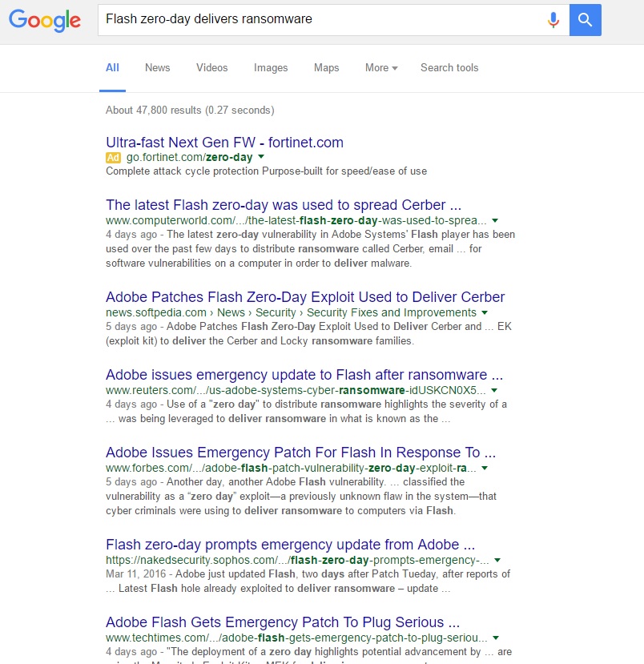Expand dropdown arrow beside nakedsecurity.sophos.com URL
The image size is (644, 664).
pyautogui.click(x=497, y=560)
